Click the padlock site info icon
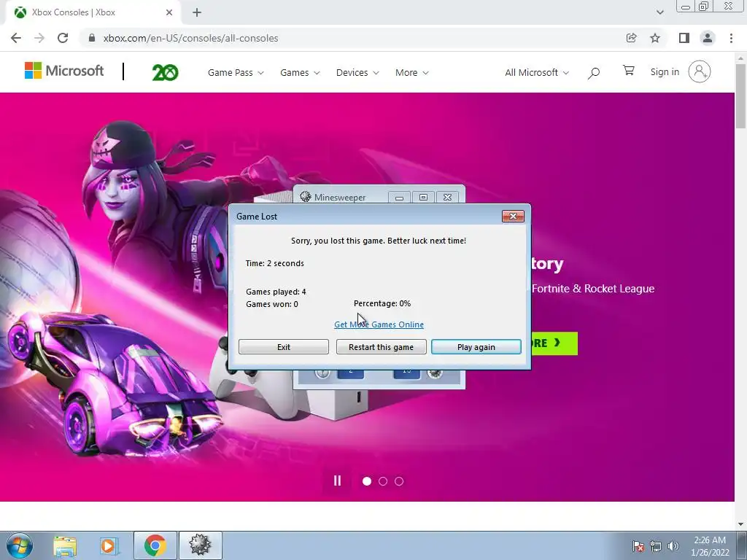Screen dimensions: 747x560 click(92, 38)
